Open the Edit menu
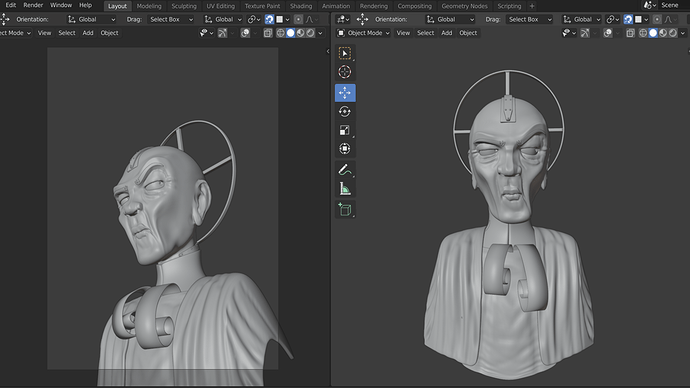Viewport: 690px width, 388px height. (11, 5)
